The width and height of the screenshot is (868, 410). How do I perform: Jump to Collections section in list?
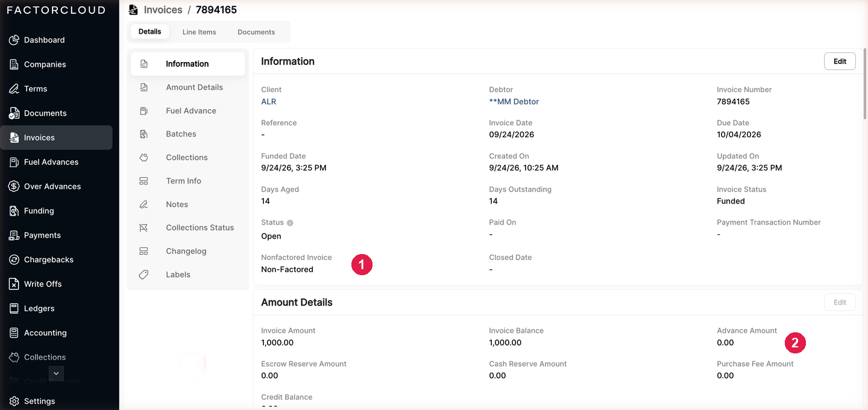click(x=188, y=158)
